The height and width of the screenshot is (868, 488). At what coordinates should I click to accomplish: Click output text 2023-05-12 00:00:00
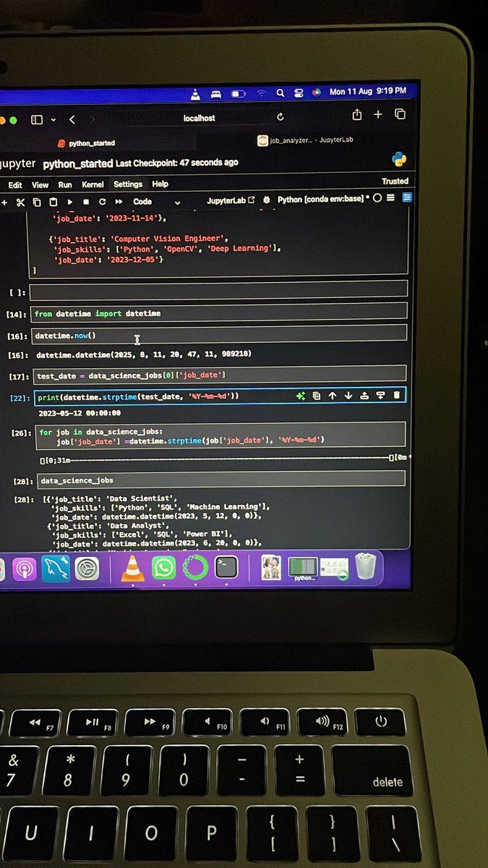(80, 414)
